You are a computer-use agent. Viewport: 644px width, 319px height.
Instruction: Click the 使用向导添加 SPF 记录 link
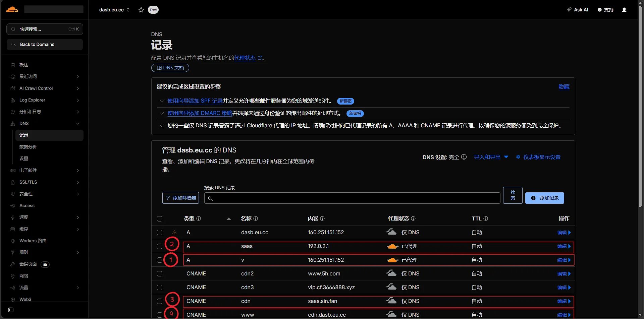tap(195, 101)
